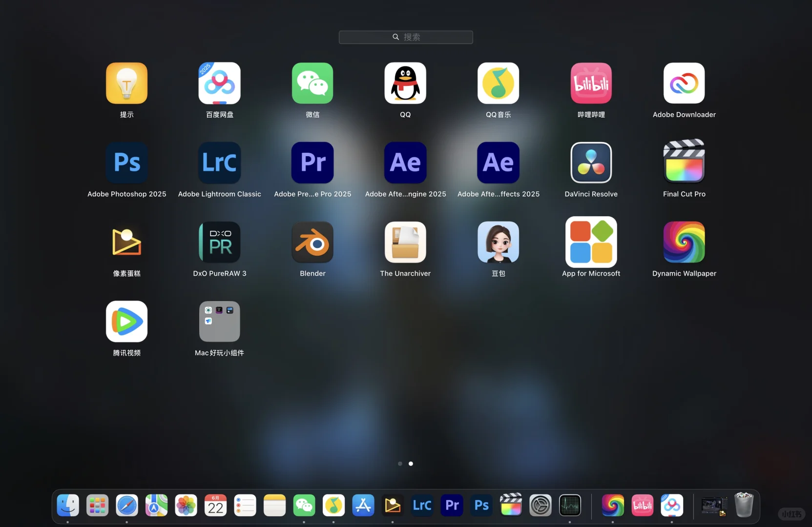
Task: Click the highlighted current-page dot
Action: 411,464
